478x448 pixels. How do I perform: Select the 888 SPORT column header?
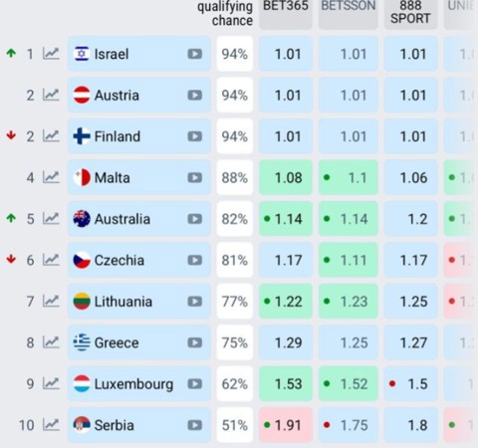point(410,13)
